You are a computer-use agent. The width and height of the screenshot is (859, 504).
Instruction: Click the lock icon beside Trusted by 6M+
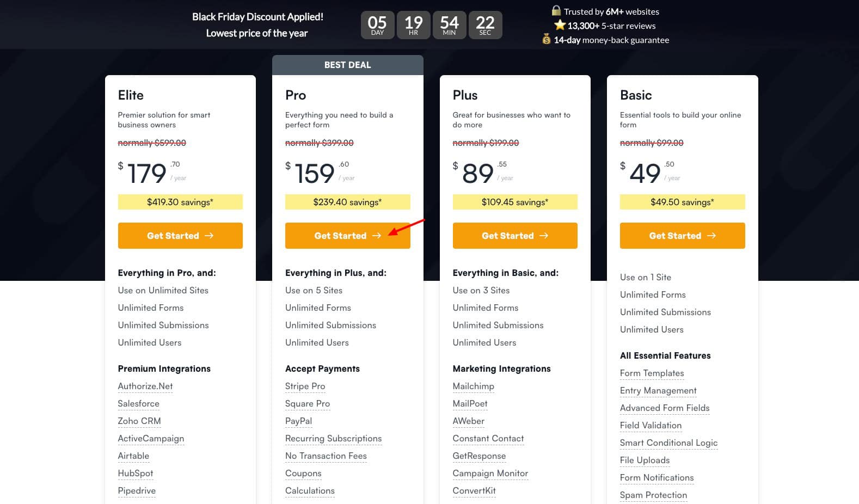point(556,11)
